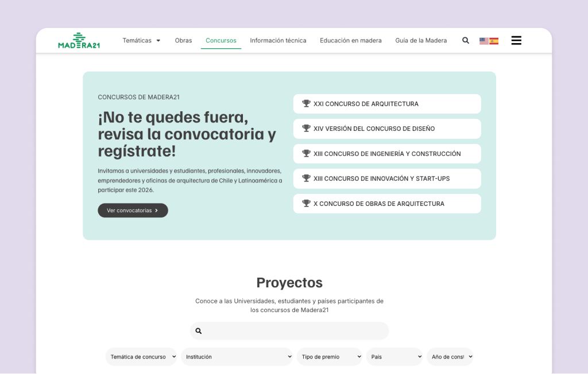Screen dimensions: 588x374
Task: Open the Año de construcción dropdown
Action: point(451,357)
